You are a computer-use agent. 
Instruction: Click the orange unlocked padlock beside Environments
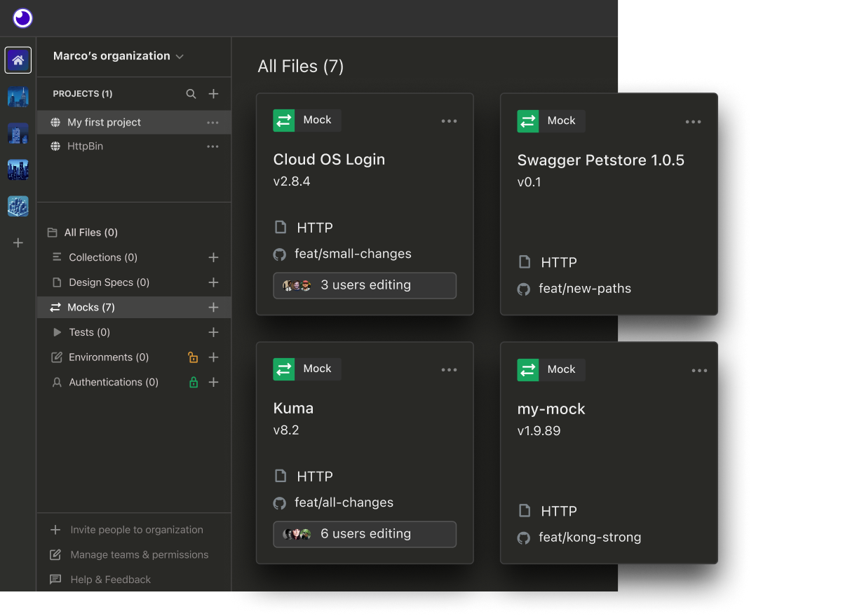193,357
